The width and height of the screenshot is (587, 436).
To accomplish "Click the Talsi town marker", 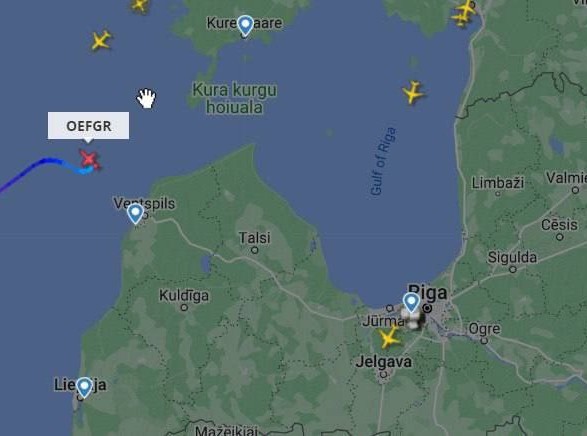I will click(255, 250).
